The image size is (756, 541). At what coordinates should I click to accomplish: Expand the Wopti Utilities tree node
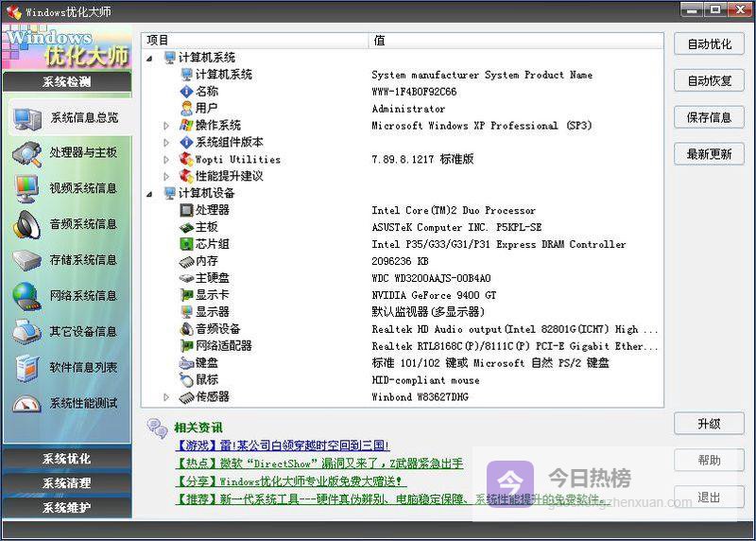pos(166,160)
